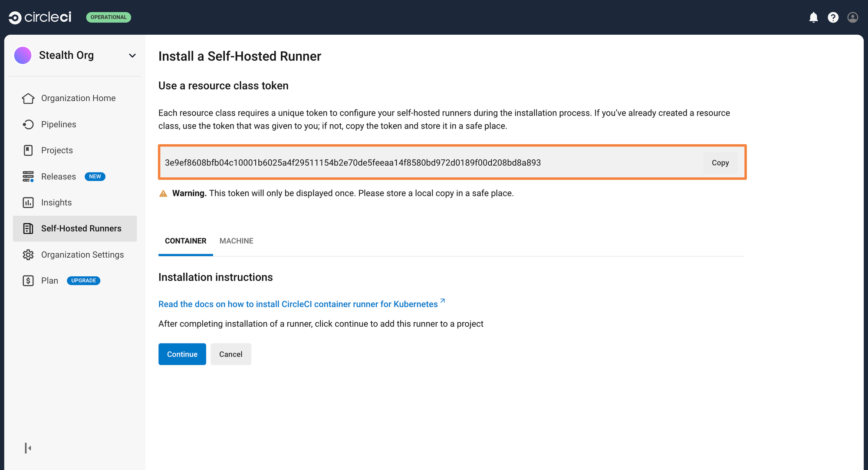This screenshot has width=868, height=470.
Task: Click the Organization Settings gear icon
Action: 28,255
